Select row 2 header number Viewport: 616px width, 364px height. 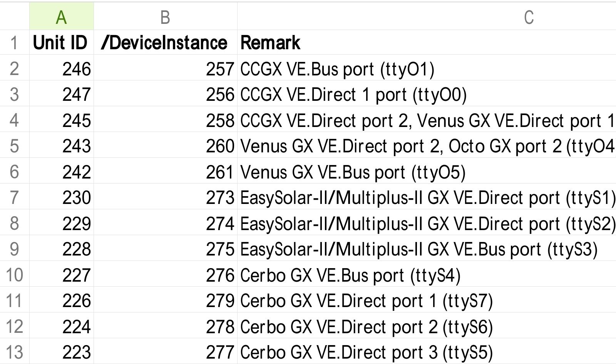tap(14, 68)
